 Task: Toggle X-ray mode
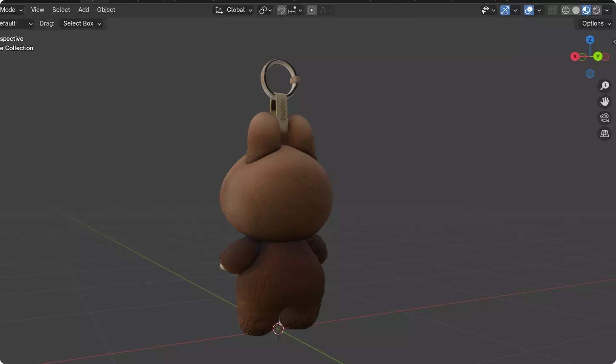553,10
